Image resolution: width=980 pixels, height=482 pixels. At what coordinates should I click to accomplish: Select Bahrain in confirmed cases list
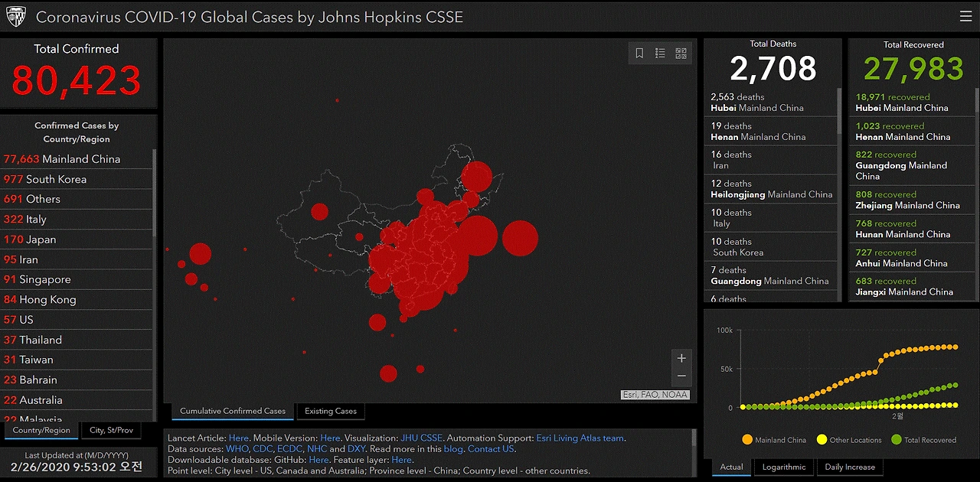click(77, 379)
